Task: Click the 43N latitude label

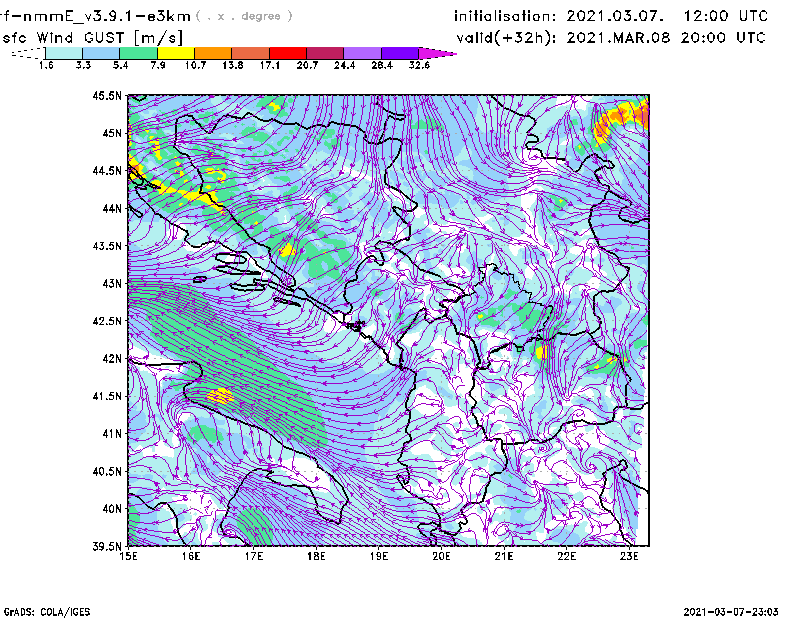Action: coord(112,283)
